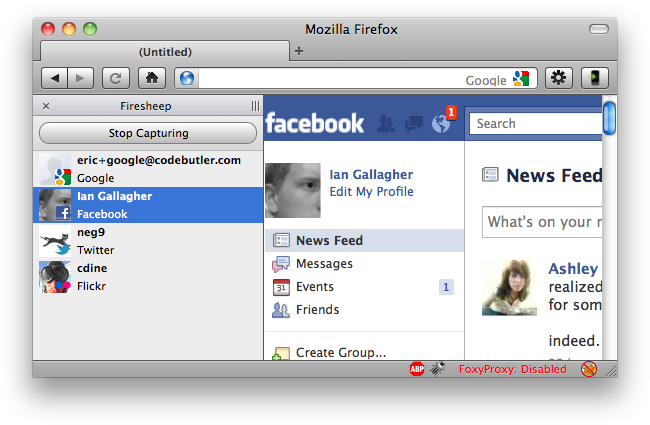Open the Google search engine dropdown
The height and width of the screenshot is (425, 650).
[521, 79]
